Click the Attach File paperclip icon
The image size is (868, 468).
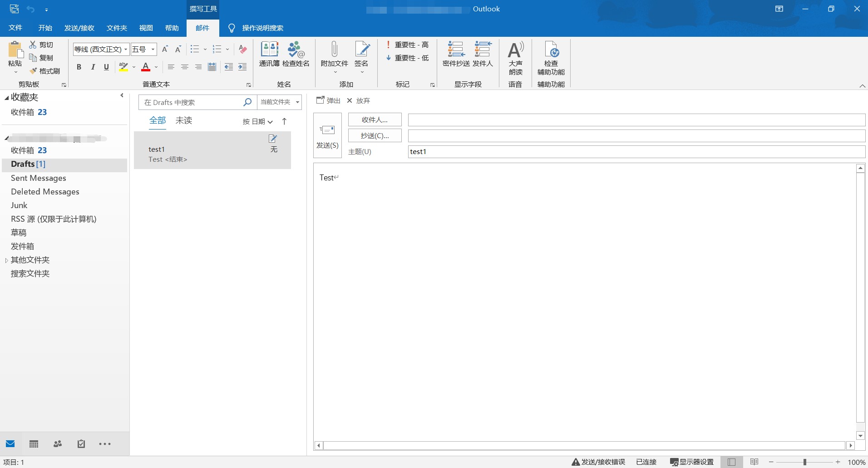[334, 49]
